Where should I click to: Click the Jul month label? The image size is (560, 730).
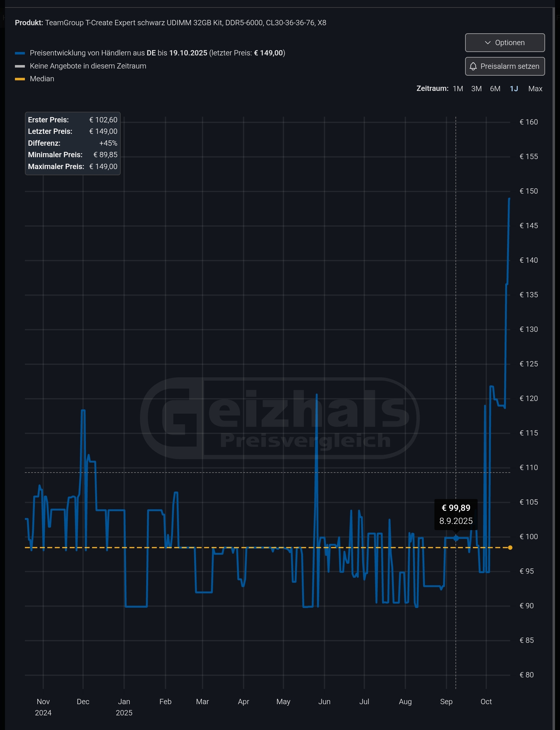(364, 702)
